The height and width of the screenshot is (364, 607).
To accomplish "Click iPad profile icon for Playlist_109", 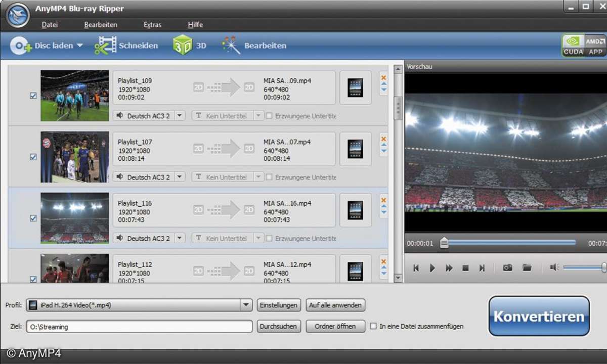I will click(355, 87).
